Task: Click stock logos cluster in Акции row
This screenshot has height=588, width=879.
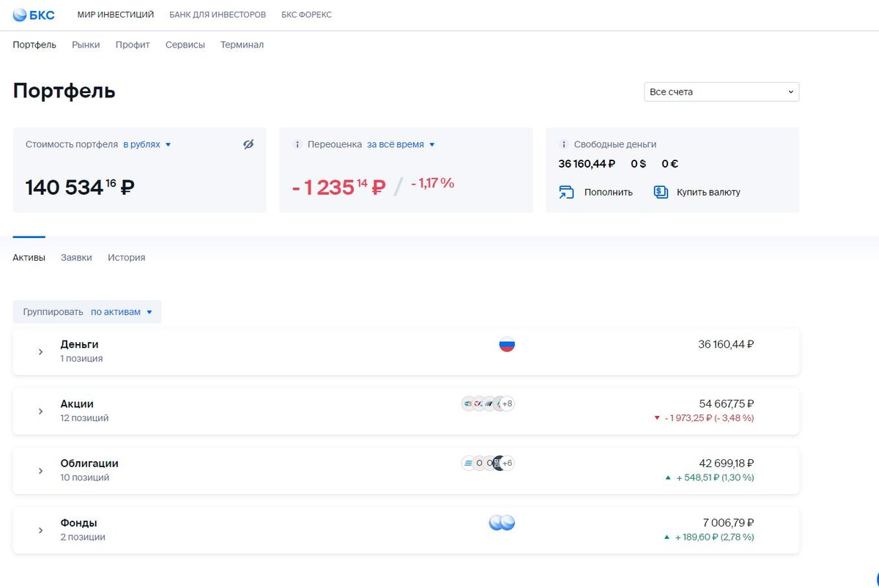Action: (x=488, y=403)
